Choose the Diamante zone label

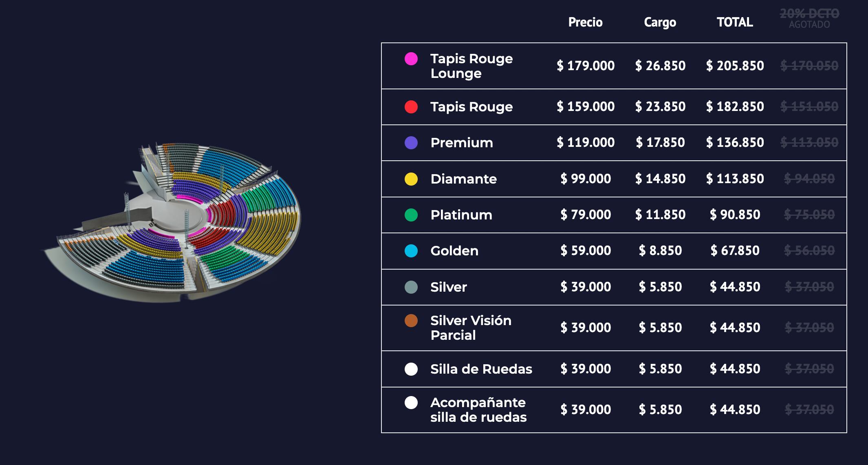coord(463,179)
